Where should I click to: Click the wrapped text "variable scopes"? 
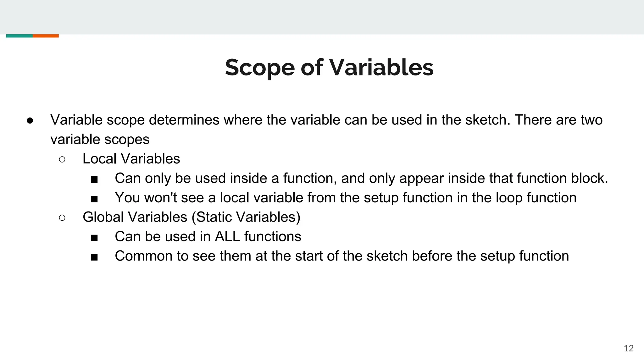click(100, 140)
